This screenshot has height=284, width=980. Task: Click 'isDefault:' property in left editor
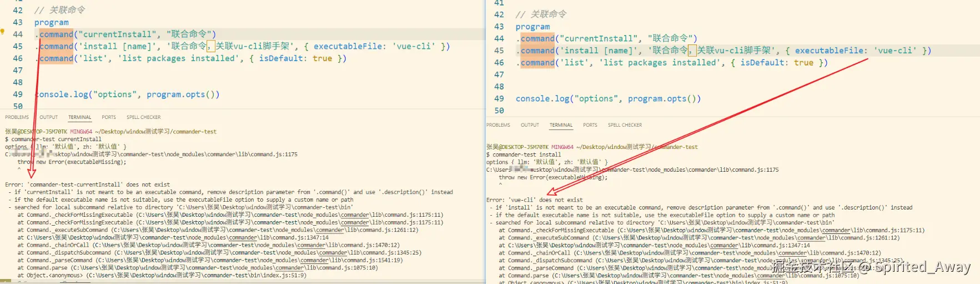click(x=282, y=58)
